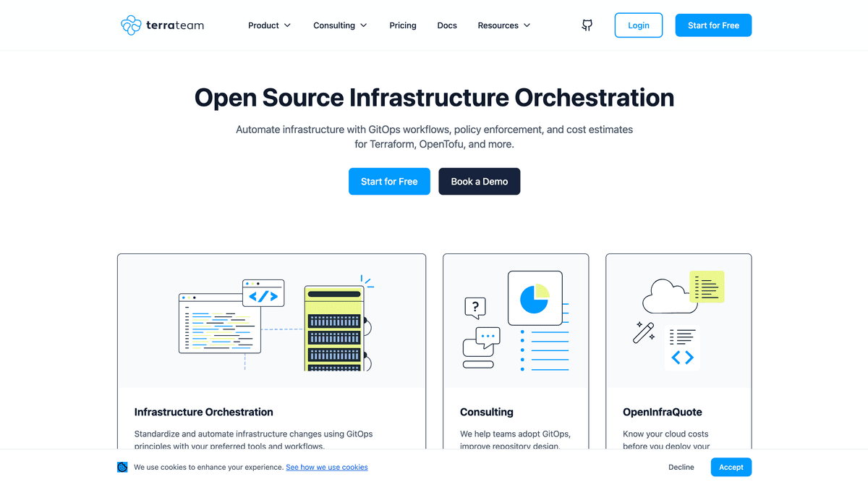Image resolution: width=868 pixels, height=485 pixels.
Task: Click the Login button
Action: pos(639,25)
